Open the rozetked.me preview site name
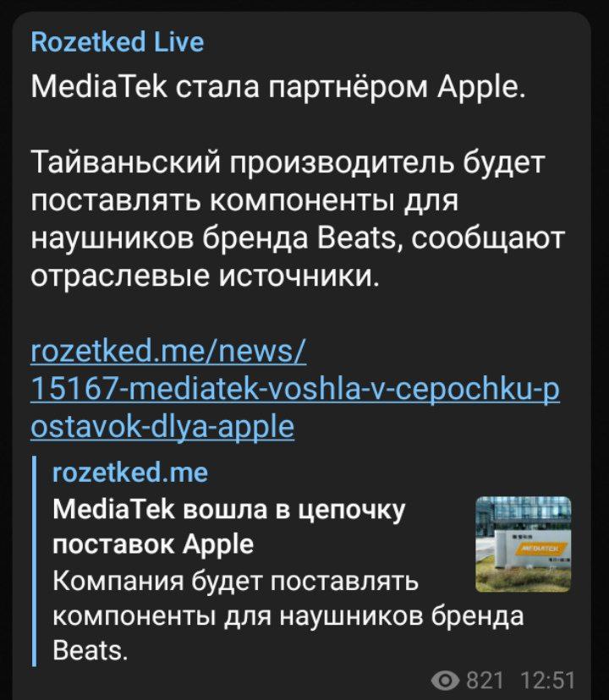The height and width of the screenshot is (700, 609). click(x=130, y=473)
